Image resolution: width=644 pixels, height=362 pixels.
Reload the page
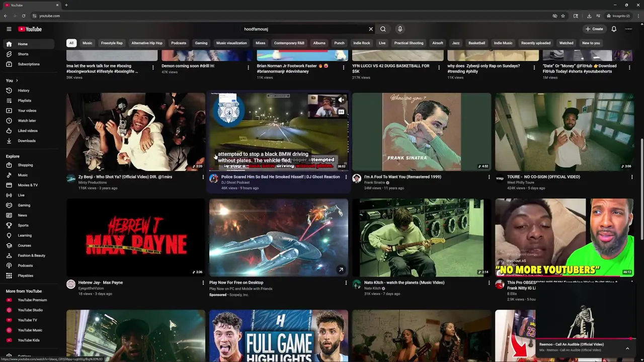[24, 16]
